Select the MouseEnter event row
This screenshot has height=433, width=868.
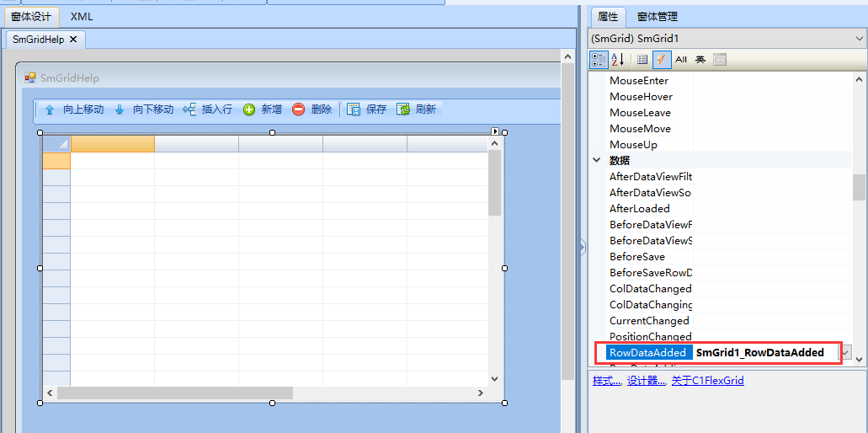(x=728, y=81)
